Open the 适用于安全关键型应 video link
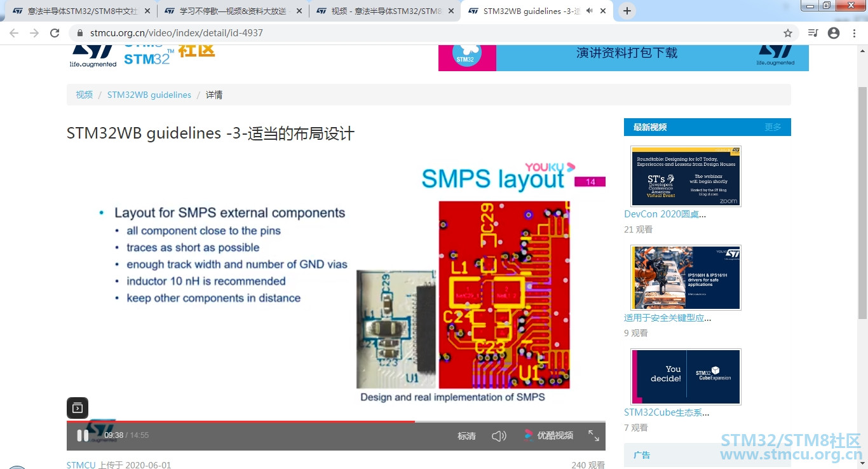The width and height of the screenshot is (868, 469). 667,318
